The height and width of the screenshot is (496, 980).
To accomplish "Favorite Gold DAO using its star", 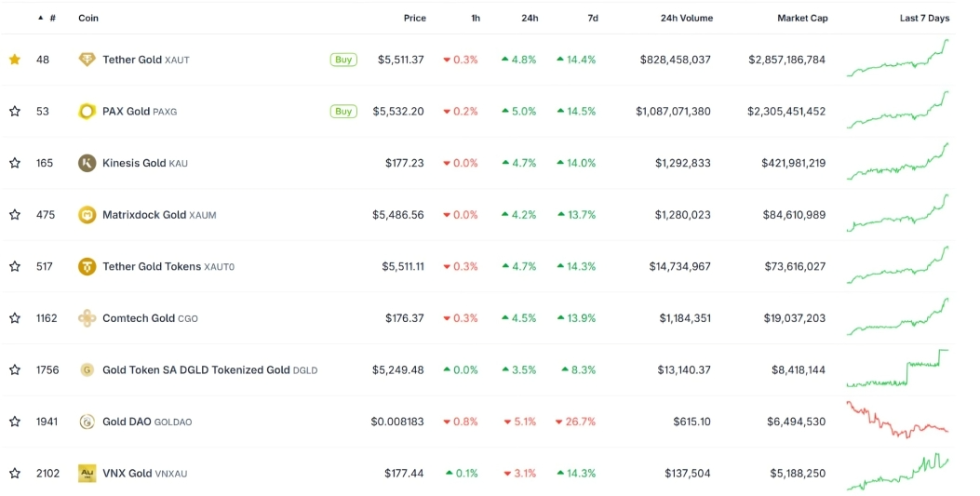I will (x=14, y=422).
